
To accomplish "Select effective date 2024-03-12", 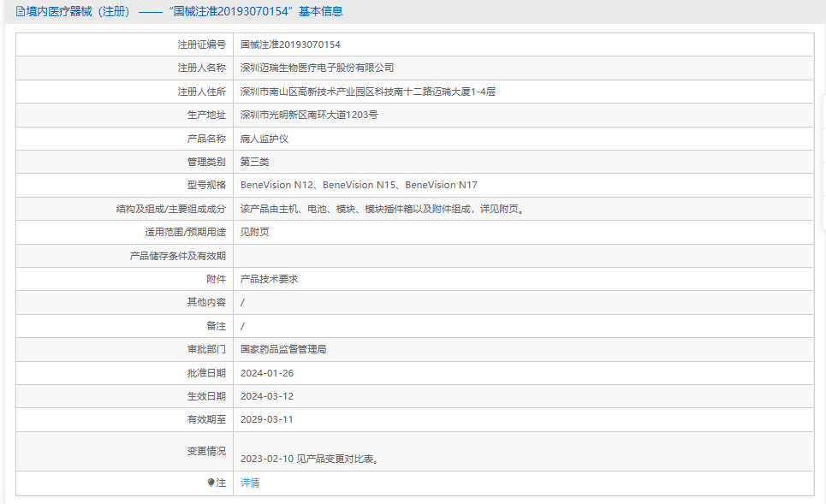I will [267, 396].
